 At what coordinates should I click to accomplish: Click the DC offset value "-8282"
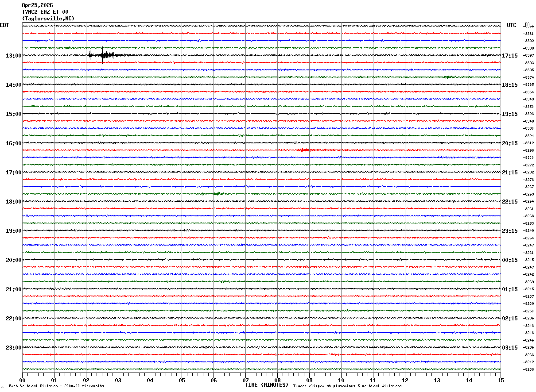click(x=529, y=172)
